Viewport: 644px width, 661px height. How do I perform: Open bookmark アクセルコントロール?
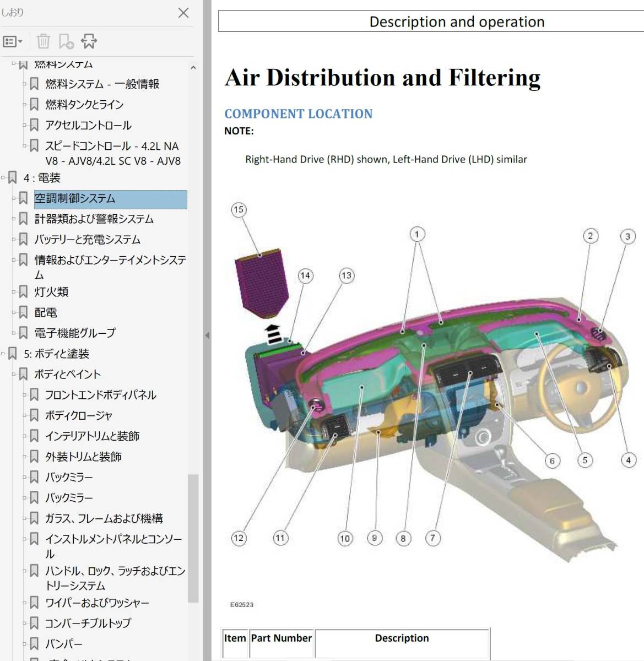[88, 125]
